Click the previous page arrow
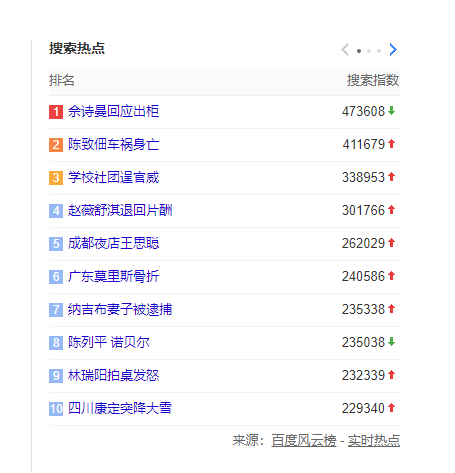The height and width of the screenshot is (473, 455). tap(345, 50)
